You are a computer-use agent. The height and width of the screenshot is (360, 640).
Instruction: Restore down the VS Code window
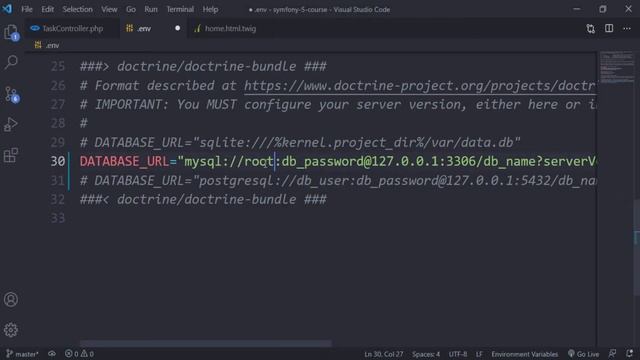(603, 9)
